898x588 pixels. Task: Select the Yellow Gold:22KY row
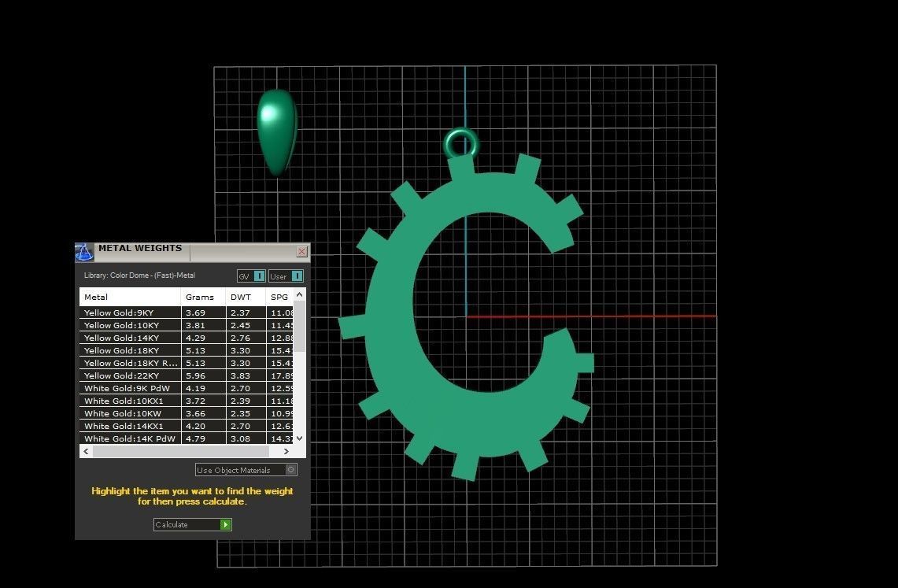187,375
